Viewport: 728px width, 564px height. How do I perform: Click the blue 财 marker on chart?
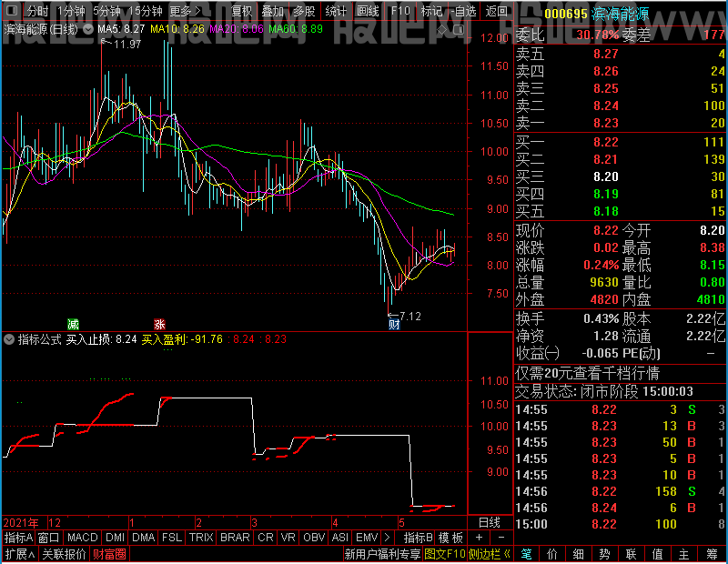[394, 325]
